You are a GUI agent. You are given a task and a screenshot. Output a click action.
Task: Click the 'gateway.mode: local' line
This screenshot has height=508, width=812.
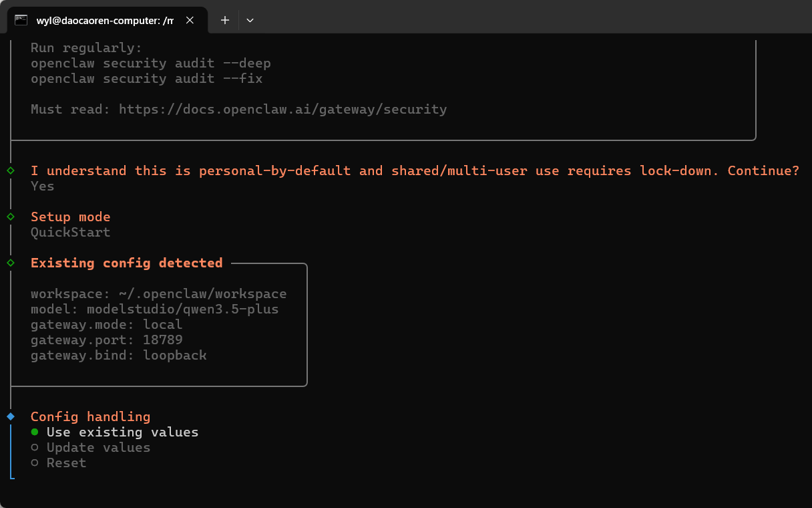point(107,325)
